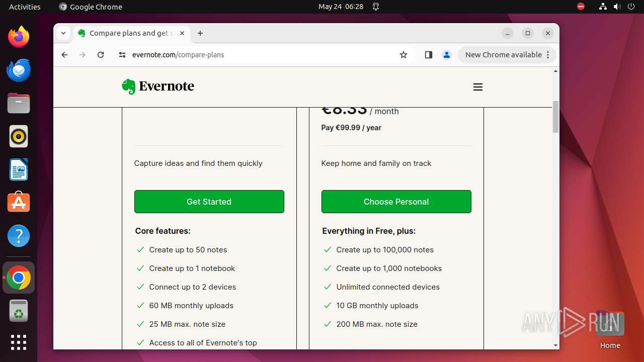
Task: Click the scrollbar up arrow
Action: coord(555,71)
